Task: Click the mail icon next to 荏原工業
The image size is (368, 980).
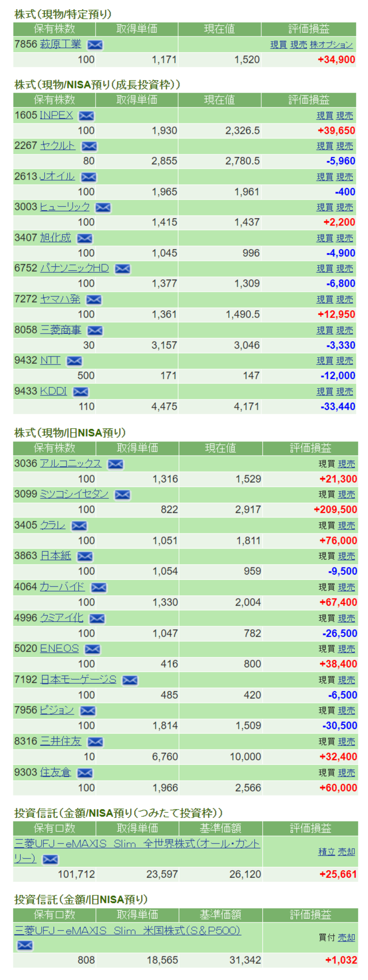Action: click(95, 45)
